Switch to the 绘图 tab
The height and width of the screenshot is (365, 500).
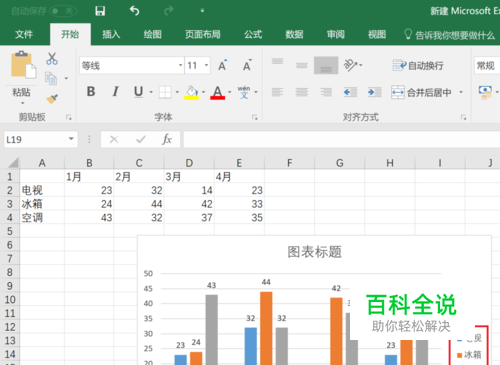tap(152, 34)
